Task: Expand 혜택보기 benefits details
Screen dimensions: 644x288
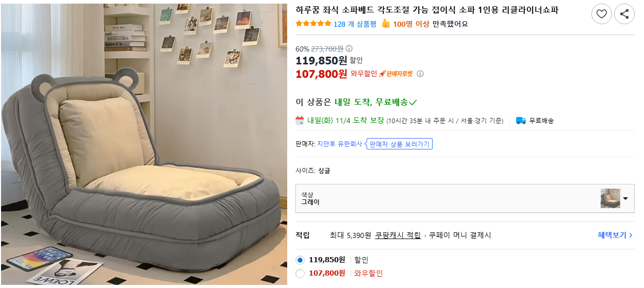Action: 615,235
